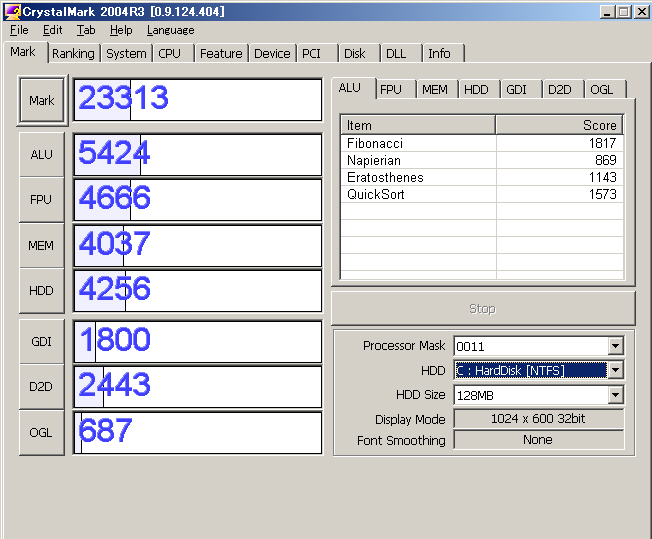Run the D2D benchmark button
652x539 pixels.
point(42,387)
